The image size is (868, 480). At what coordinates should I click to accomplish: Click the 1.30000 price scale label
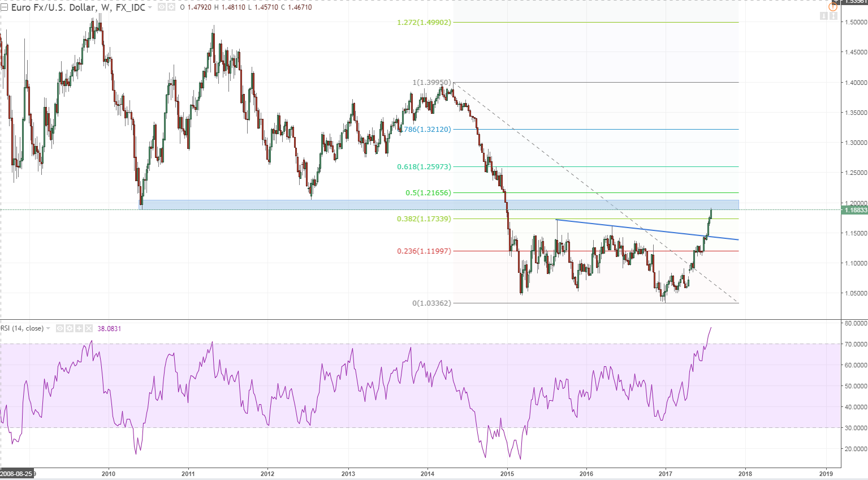[x=856, y=143]
